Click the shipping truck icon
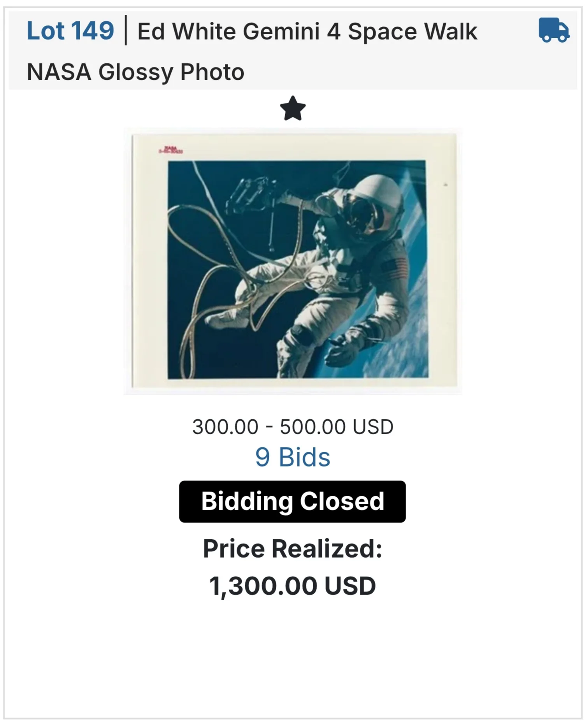 pos(554,30)
